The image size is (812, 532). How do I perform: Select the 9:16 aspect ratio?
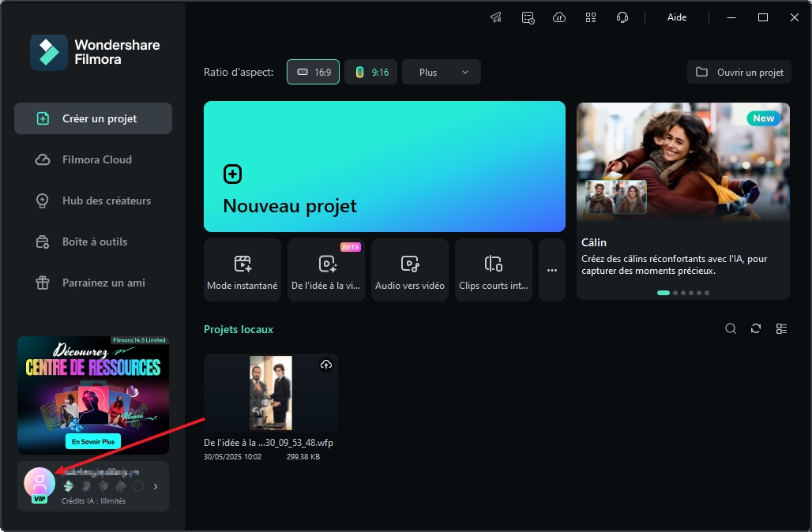click(x=371, y=72)
